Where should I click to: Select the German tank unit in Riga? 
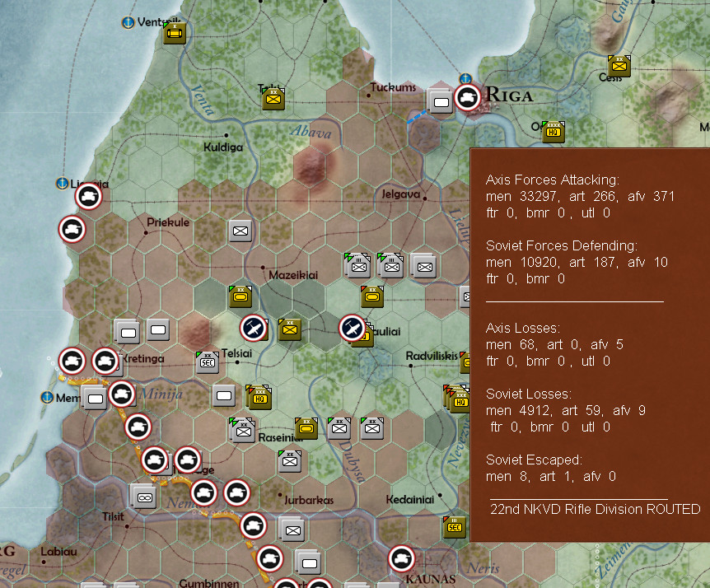click(467, 97)
